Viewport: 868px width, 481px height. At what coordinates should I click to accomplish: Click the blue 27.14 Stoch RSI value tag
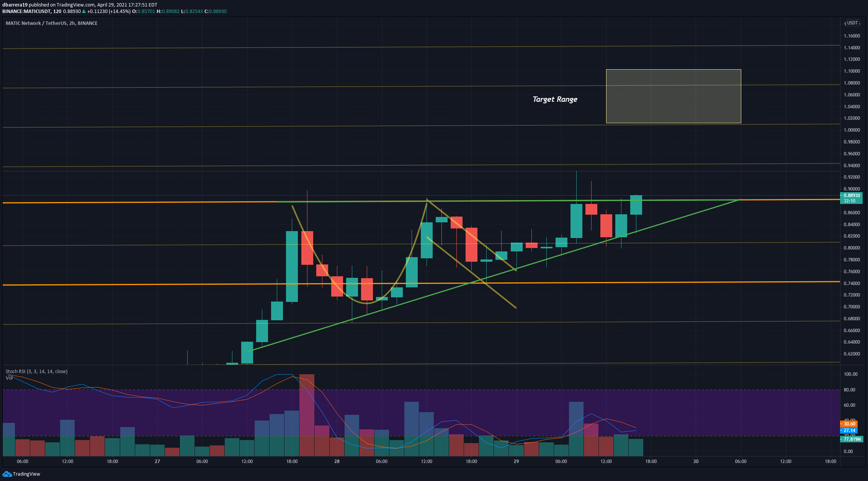849,430
